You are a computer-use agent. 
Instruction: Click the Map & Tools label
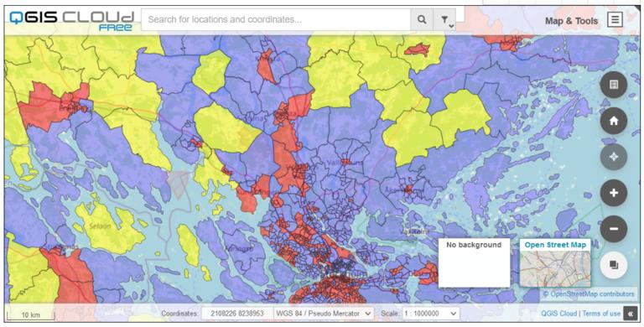tap(571, 21)
